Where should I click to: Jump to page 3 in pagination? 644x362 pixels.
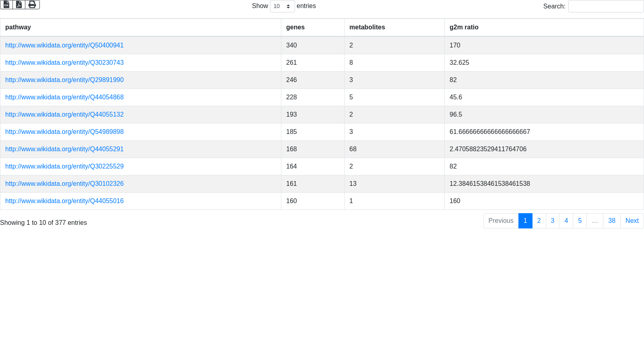click(x=553, y=221)
